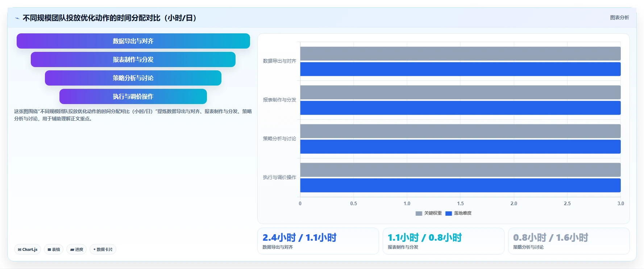This screenshot has height=269, width=644.
Task: Select the 策略分析与讨论 funnel bar
Action: click(x=133, y=78)
